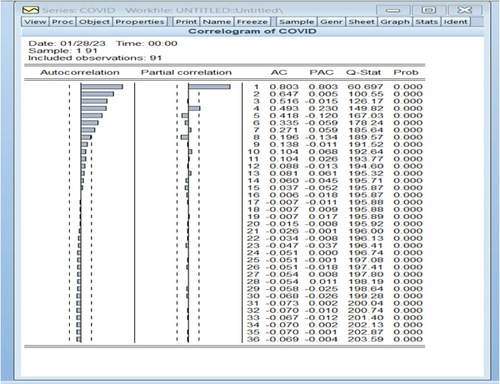This screenshot has width=500, height=384.
Task: Select the Prob column header
Action: (x=406, y=72)
